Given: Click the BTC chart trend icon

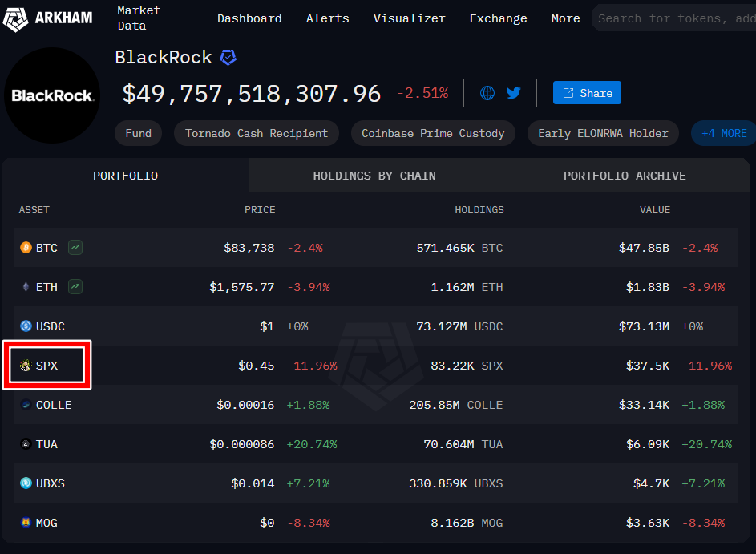Looking at the screenshot, I should point(75,248).
